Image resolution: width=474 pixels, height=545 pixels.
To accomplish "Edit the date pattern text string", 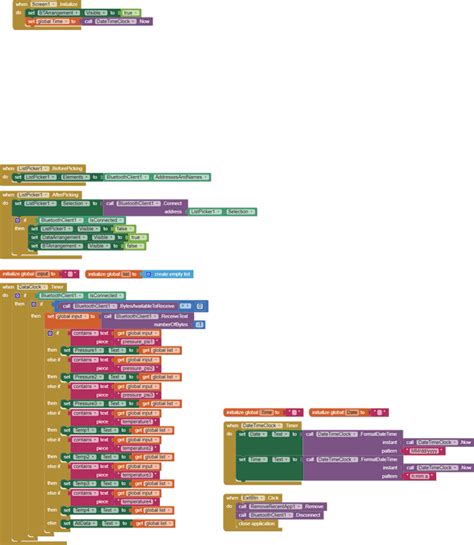I will point(424,451).
